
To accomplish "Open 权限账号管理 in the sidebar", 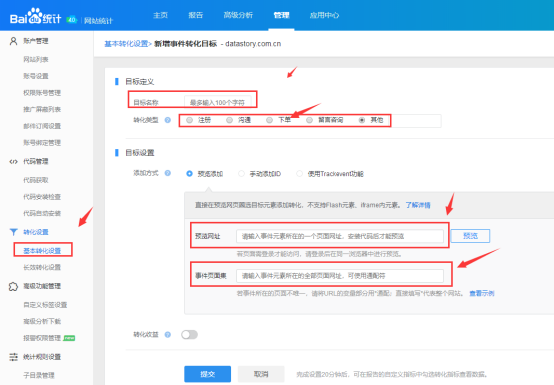I will (x=42, y=93).
